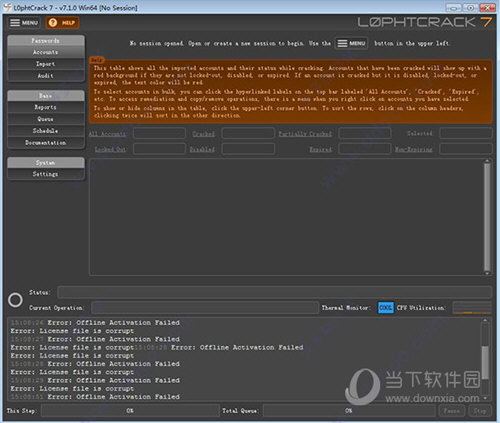This screenshot has width=500, height=423.
Task: Open the Queue sidebar item
Action: (46, 119)
